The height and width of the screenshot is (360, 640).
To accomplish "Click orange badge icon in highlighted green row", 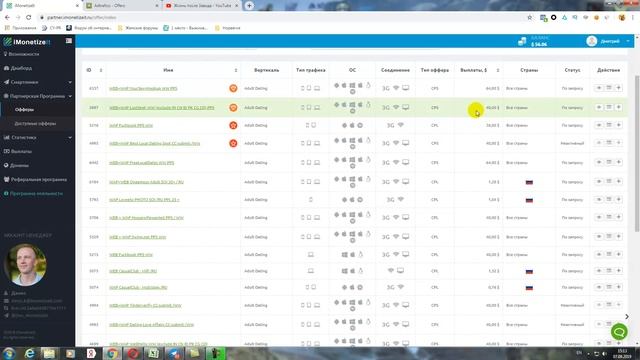I will pyautogui.click(x=233, y=107).
